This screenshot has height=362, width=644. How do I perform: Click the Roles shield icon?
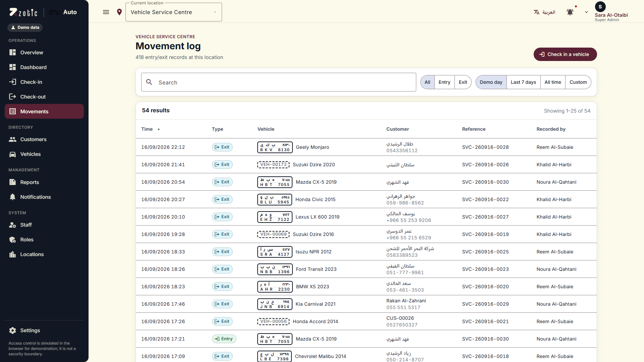pos(13,239)
